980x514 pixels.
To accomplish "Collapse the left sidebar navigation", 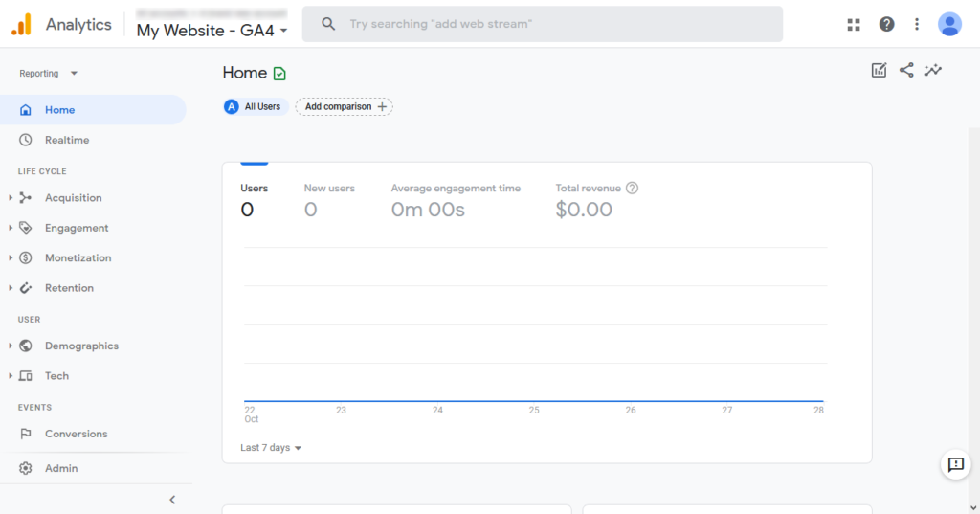I will [x=172, y=500].
